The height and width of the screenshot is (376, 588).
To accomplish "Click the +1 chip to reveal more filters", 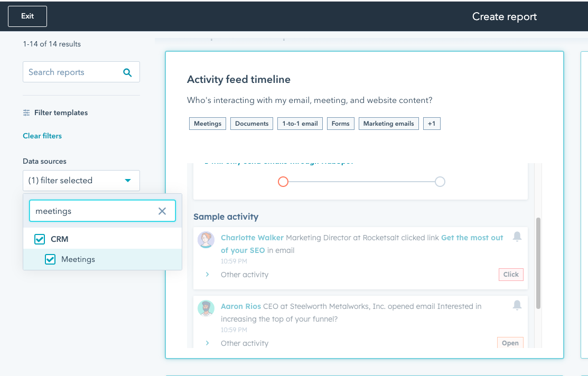I will 432,123.
